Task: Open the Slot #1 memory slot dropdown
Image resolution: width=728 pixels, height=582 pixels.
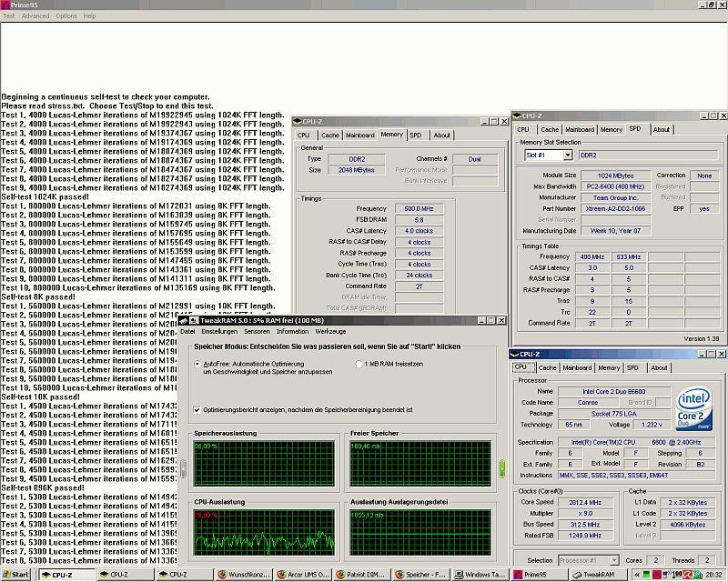Action: 567,156
